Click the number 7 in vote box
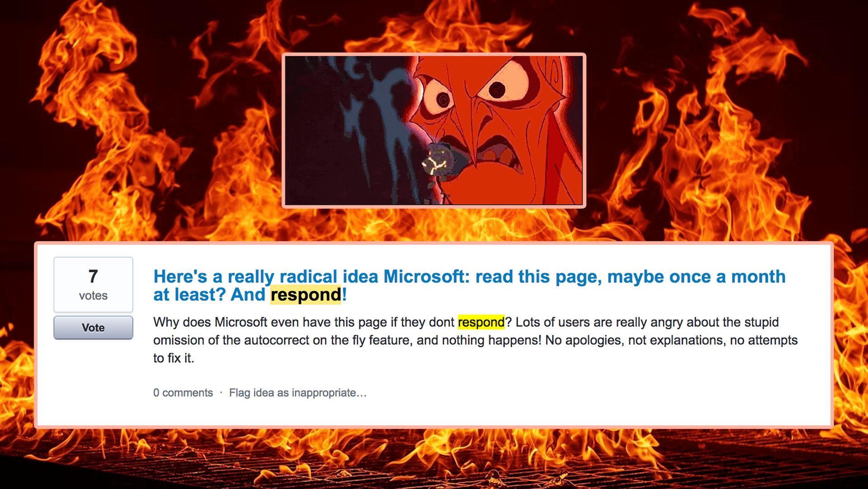This screenshot has height=489, width=868. (x=93, y=276)
